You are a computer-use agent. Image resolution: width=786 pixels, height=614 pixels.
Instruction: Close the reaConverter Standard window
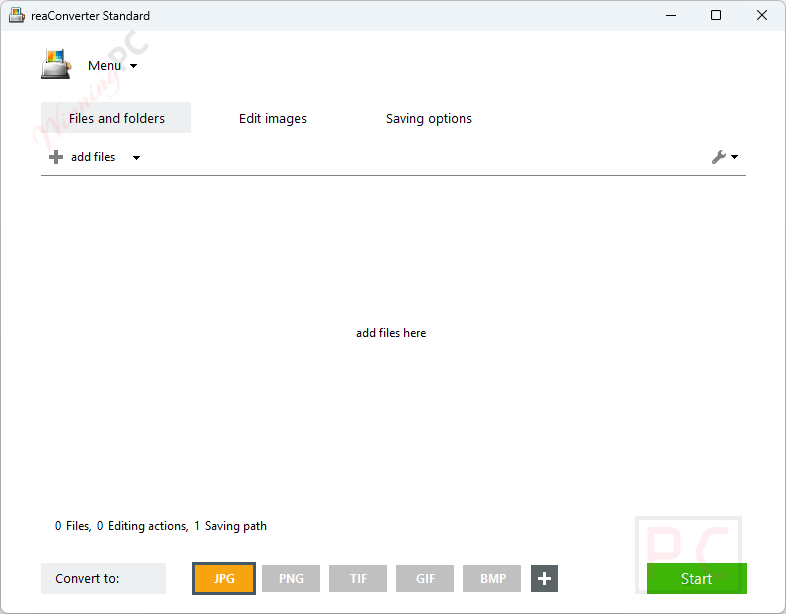tap(762, 16)
